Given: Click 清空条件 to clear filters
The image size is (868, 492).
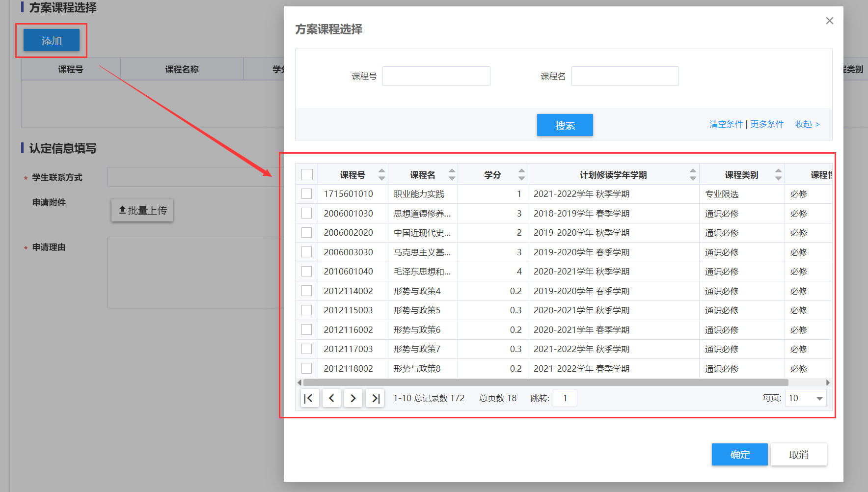Looking at the screenshot, I should (726, 124).
